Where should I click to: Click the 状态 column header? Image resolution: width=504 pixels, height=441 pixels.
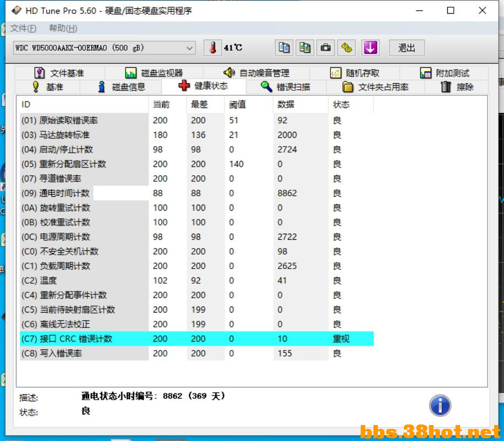point(351,105)
